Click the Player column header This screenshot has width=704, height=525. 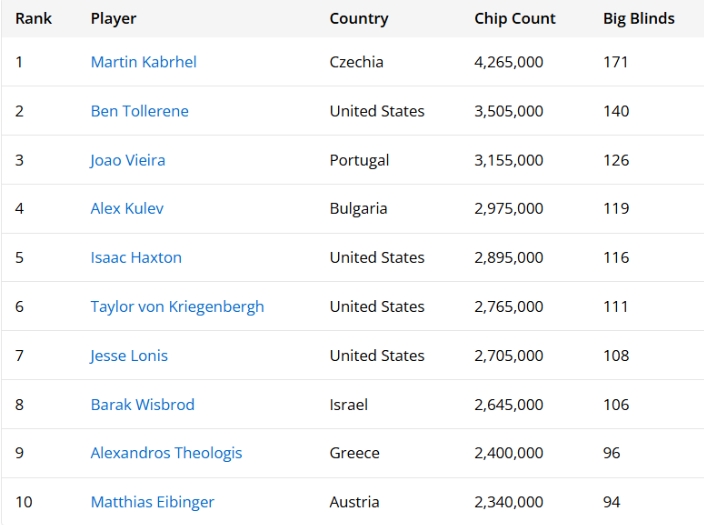[113, 18]
